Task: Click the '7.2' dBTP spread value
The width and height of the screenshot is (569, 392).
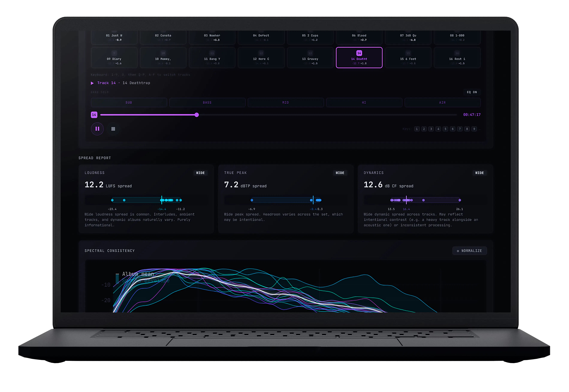Action: [231, 185]
